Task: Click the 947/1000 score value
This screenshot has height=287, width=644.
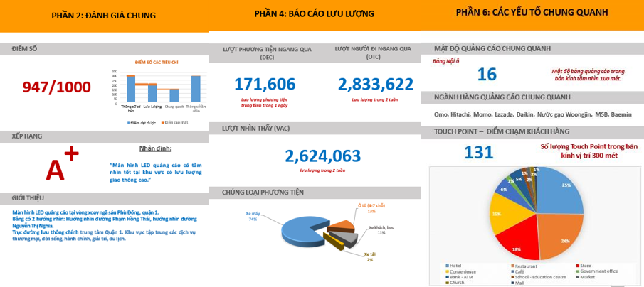Action: coord(57,87)
